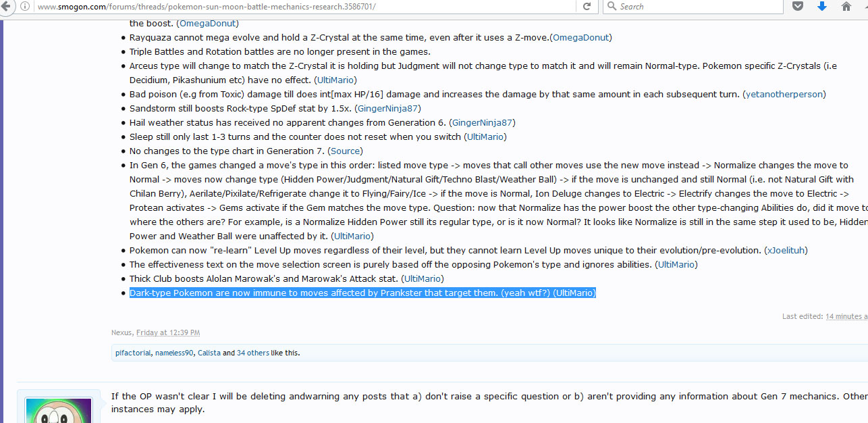Viewport: 868px width, 423px height.
Task: Open the Source link for type chart
Action: coord(345,151)
